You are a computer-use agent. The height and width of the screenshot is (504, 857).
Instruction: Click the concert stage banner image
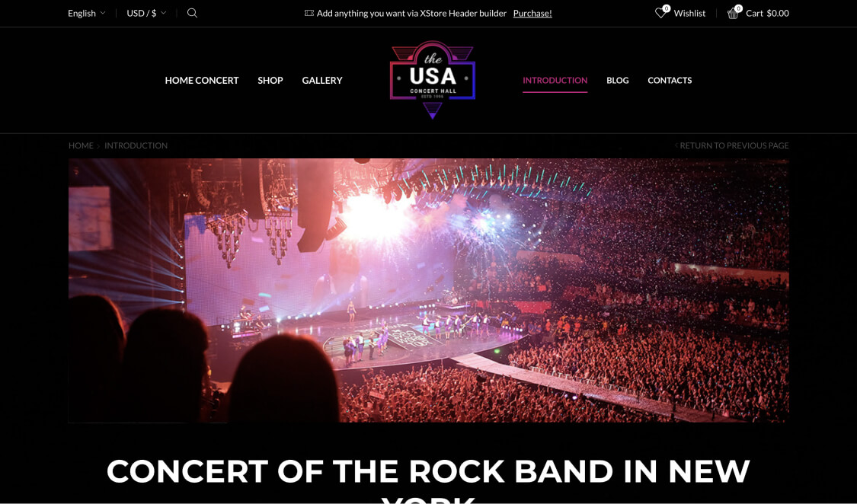[428, 290]
